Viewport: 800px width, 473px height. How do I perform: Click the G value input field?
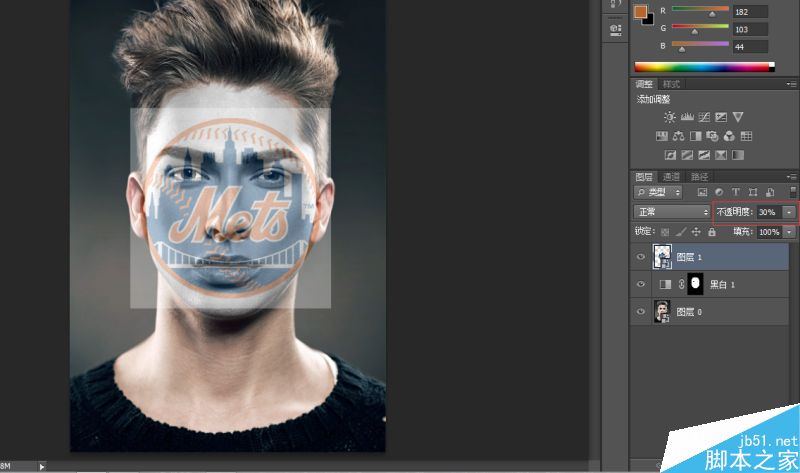[750, 30]
